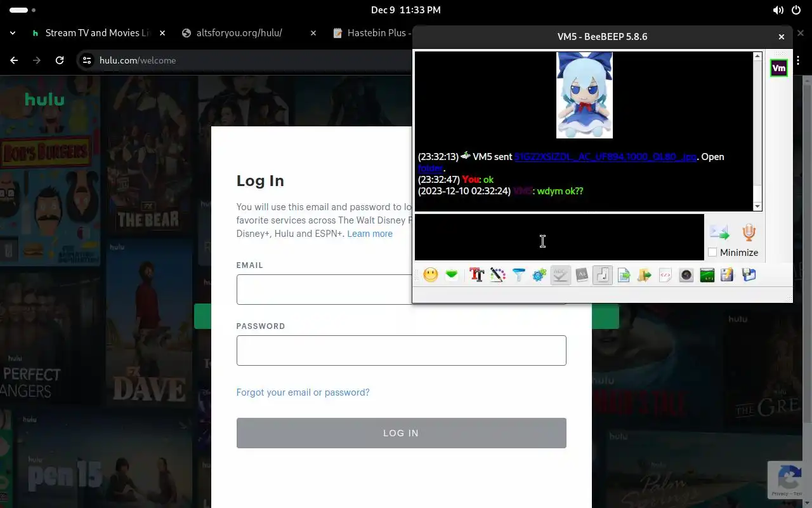Click the send folder icon
Image resolution: width=812 pixels, height=508 pixels.
tap(645, 275)
